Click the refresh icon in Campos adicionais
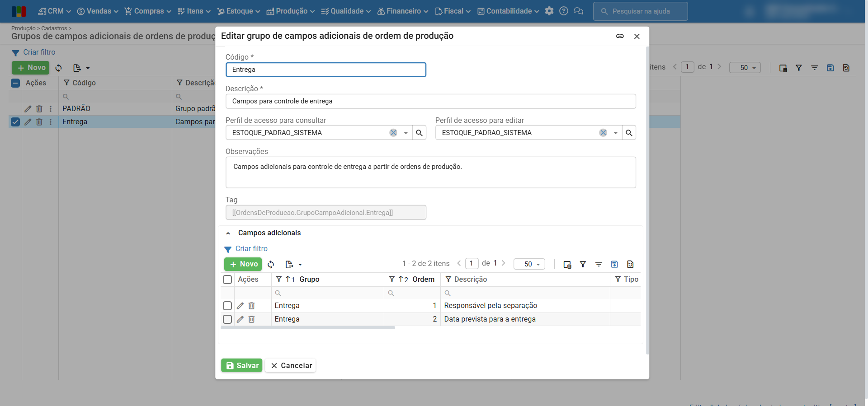 point(271,264)
